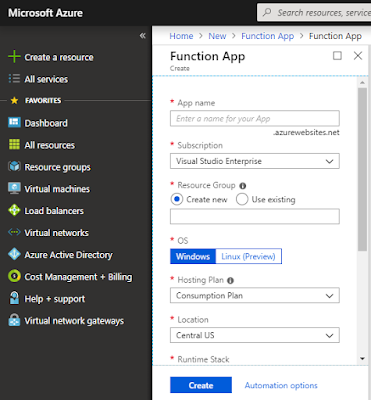Click the green plus Create a resource icon
The height and width of the screenshot is (400, 371).
click(14, 57)
